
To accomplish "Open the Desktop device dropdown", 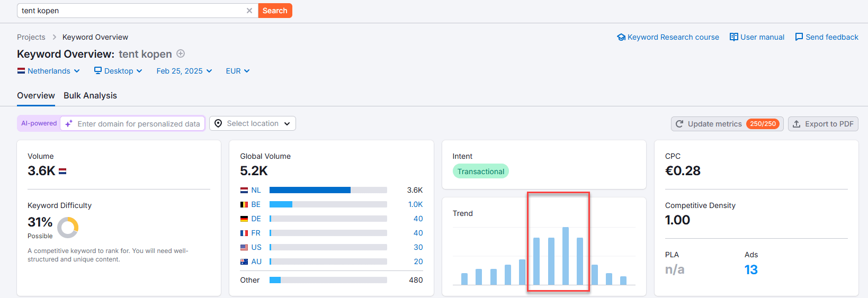I will (118, 71).
